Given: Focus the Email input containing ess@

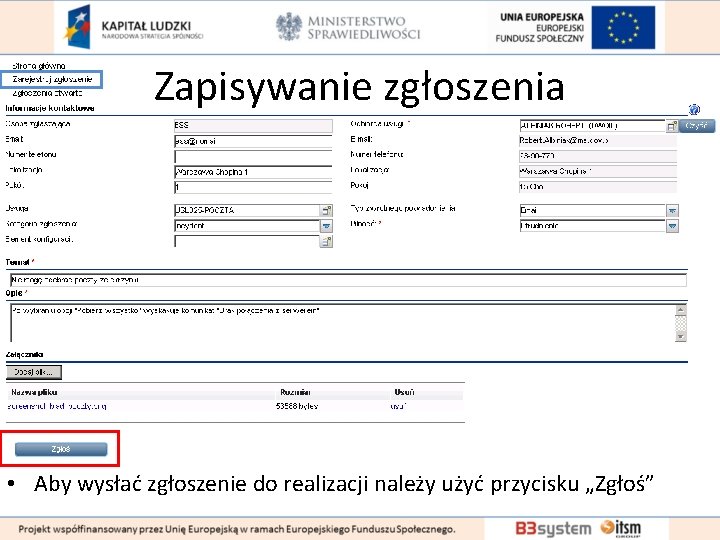Looking at the screenshot, I should click(253, 141).
